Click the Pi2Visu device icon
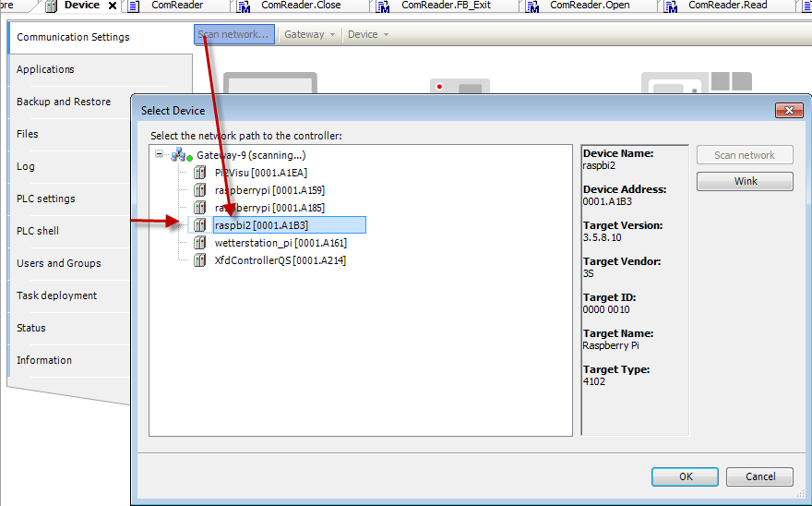 coord(199,173)
